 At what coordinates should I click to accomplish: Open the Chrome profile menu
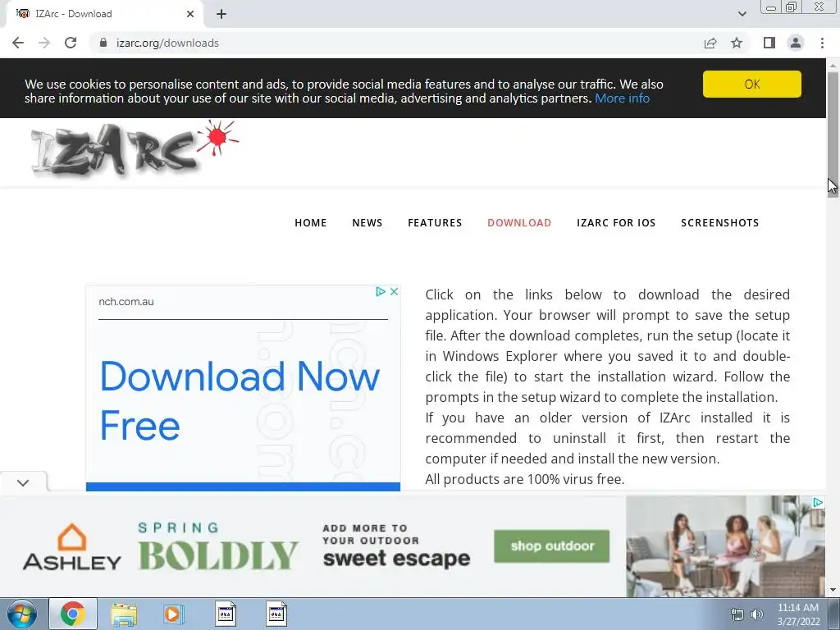[796, 43]
